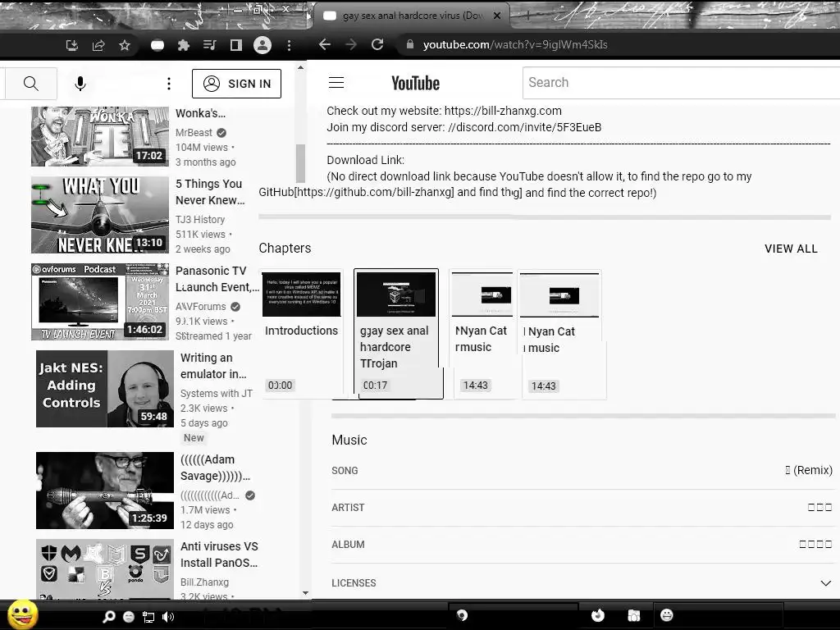Click the 00:00 chapter timestamp
The height and width of the screenshot is (630, 840).
pos(281,386)
